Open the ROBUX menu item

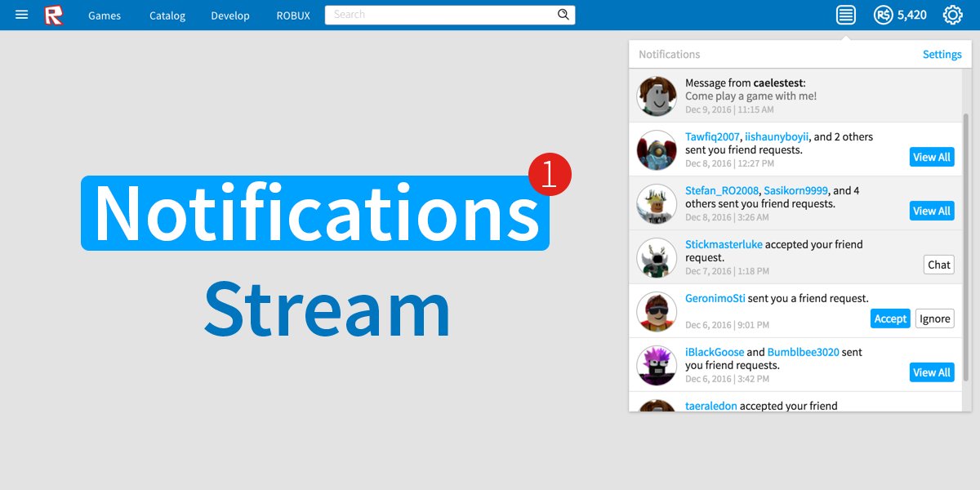click(293, 16)
